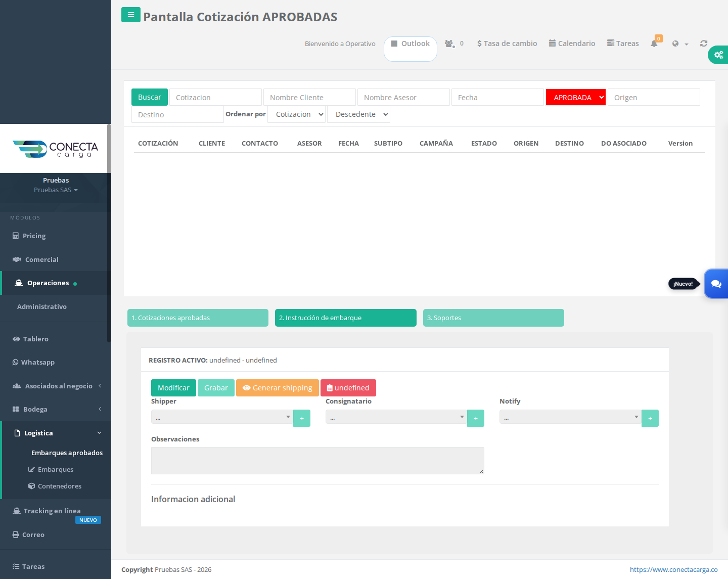Add a new Consignatario with plus button
728x579 pixels.
476,418
